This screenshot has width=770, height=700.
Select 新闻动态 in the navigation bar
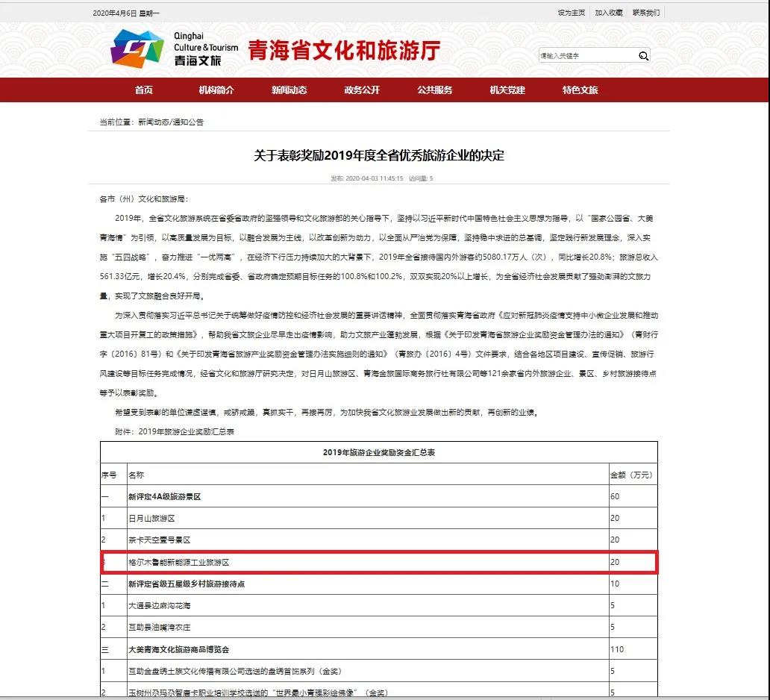289,90
